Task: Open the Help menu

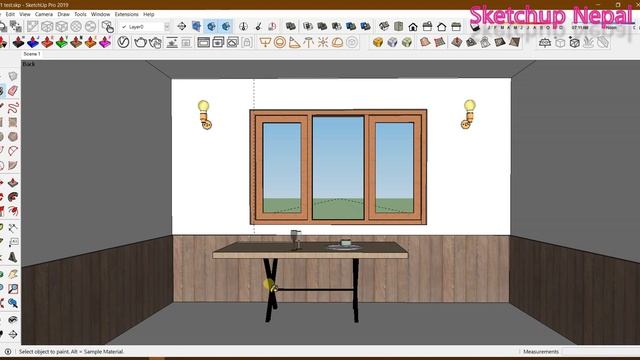Action: point(149,14)
